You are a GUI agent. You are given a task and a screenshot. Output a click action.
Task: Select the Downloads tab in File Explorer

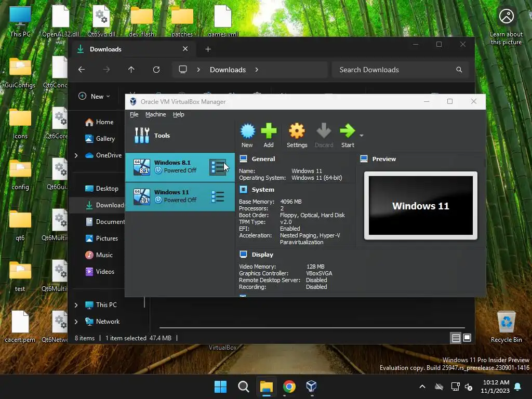[132, 49]
